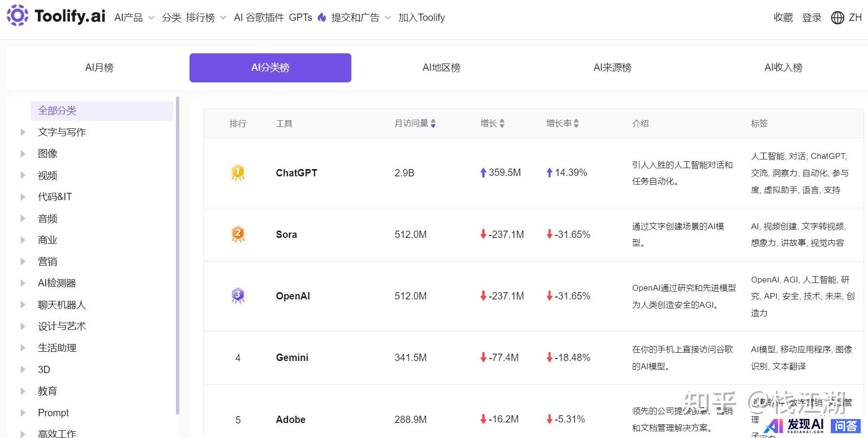Click the ZH language label
Viewport: 868px width, 438px height.
(855, 18)
